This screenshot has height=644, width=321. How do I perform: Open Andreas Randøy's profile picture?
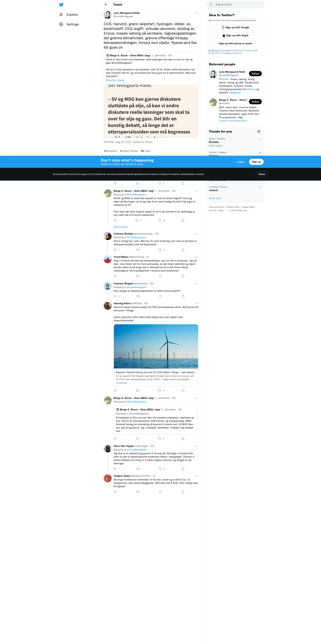[x=108, y=236]
